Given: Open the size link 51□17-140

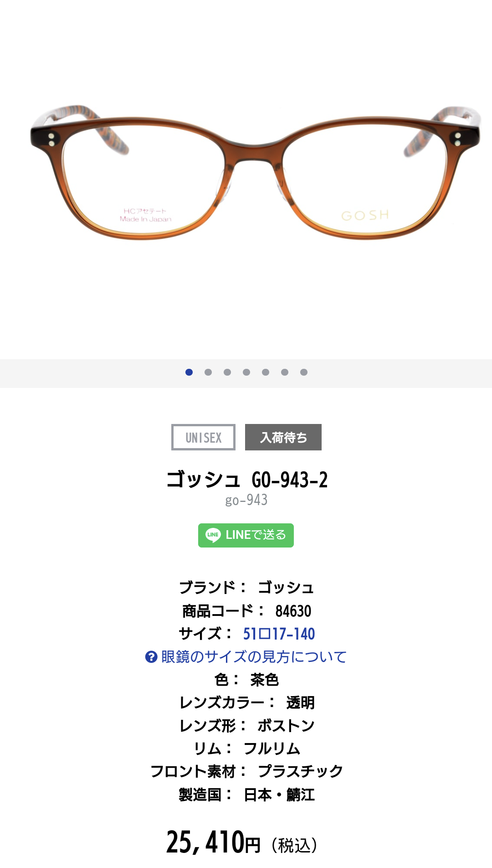Looking at the screenshot, I should 279,634.
